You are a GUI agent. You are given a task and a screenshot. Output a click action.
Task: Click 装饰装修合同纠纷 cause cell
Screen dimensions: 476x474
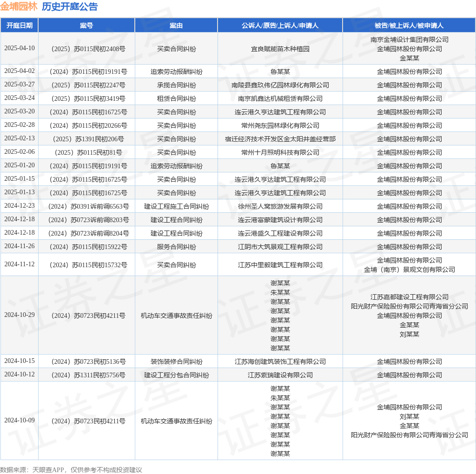pyautogui.click(x=176, y=362)
